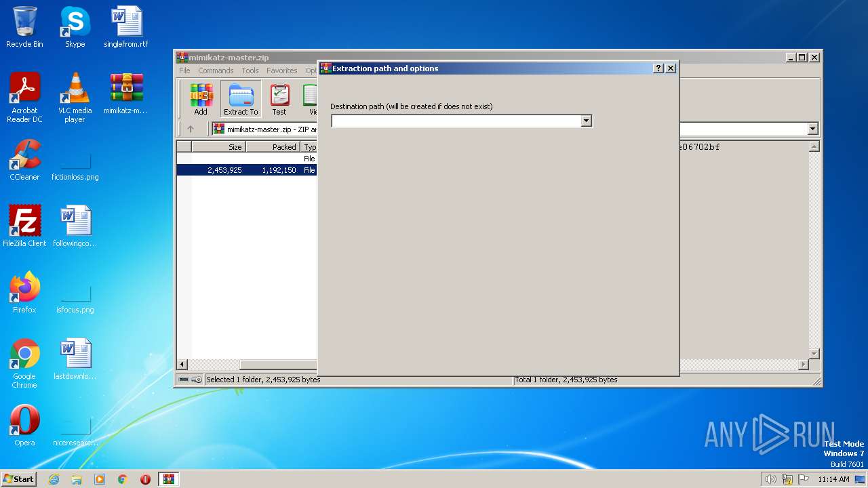
Task: Sort by Packed column header
Action: coord(273,147)
